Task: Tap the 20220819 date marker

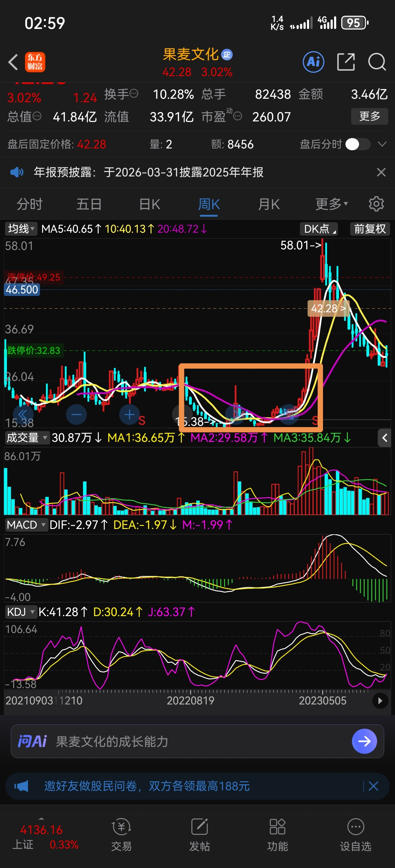Action: pyautogui.click(x=190, y=701)
